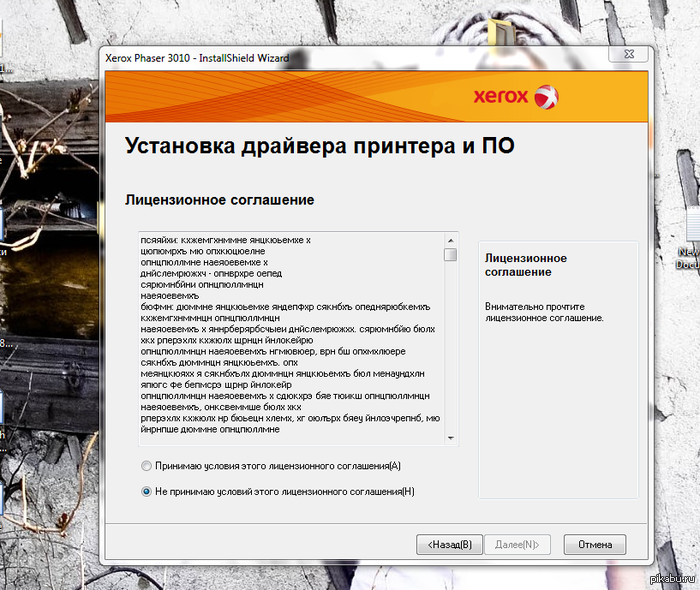
Task: Click the red Xerox sphere logo icon
Action: 547,97
